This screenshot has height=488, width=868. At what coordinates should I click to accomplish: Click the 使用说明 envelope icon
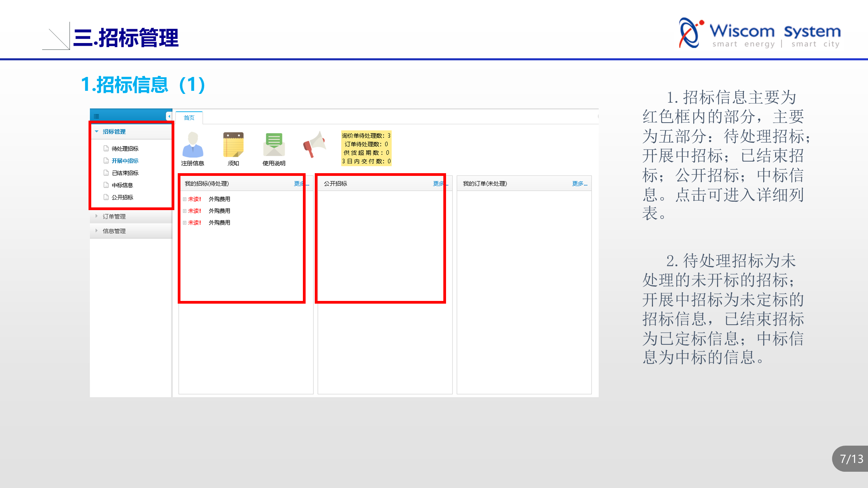click(274, 145)
